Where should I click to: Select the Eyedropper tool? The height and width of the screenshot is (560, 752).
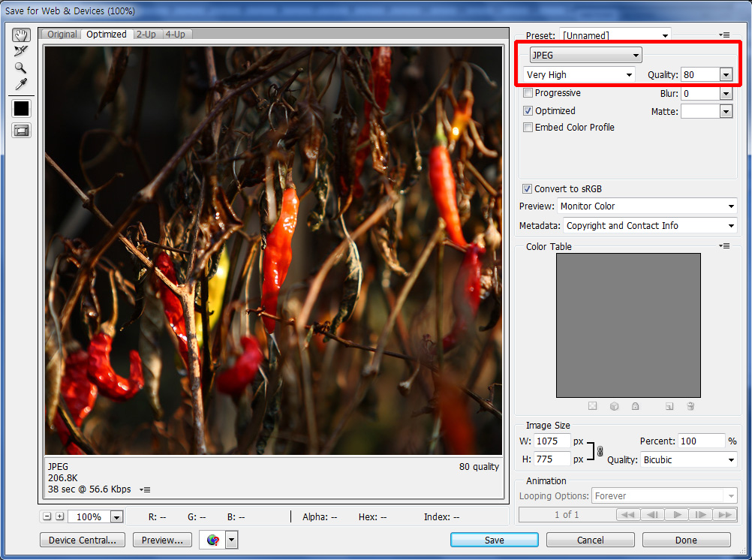click(21, 84)
